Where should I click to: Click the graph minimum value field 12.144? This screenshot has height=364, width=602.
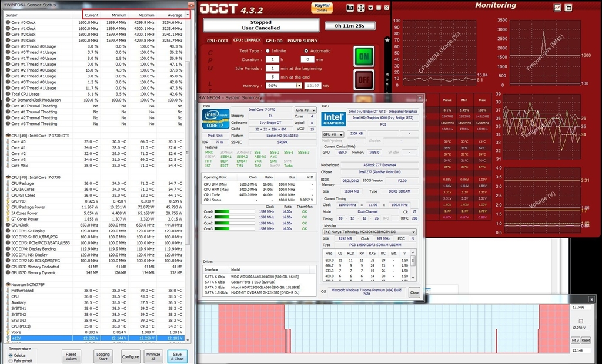(580, 350)
